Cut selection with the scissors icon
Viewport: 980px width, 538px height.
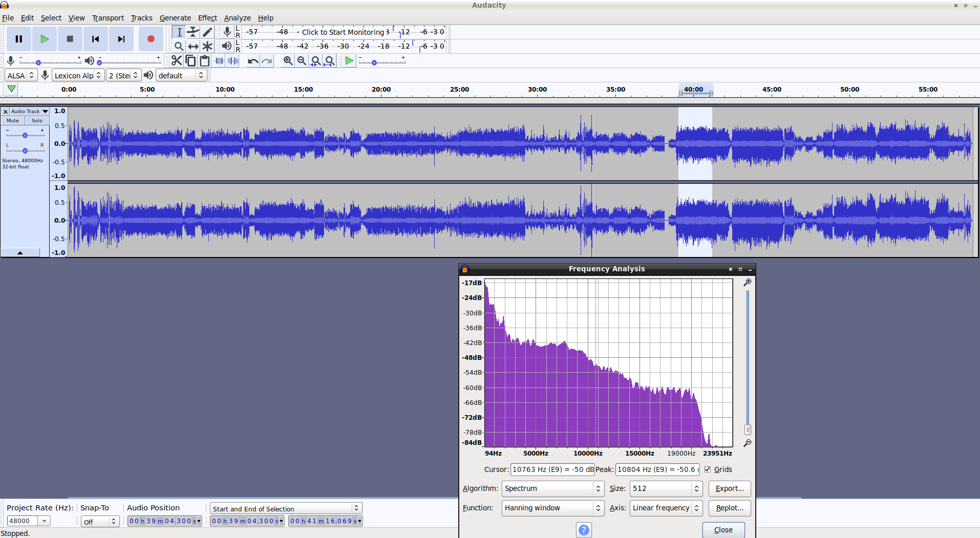[x=177, y=61]
